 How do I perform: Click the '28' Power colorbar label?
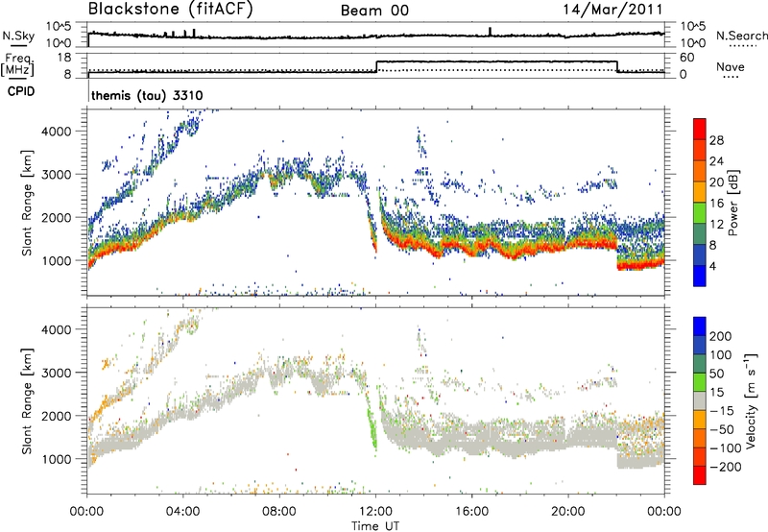[716, 140]
